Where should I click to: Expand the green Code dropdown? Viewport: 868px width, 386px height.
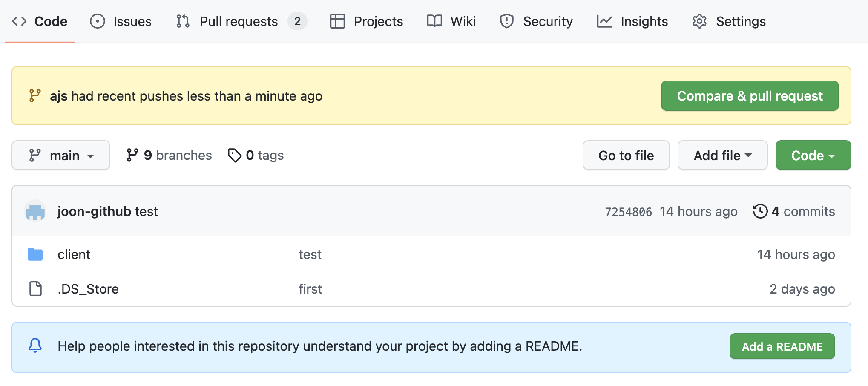click(x=813, y=155)
